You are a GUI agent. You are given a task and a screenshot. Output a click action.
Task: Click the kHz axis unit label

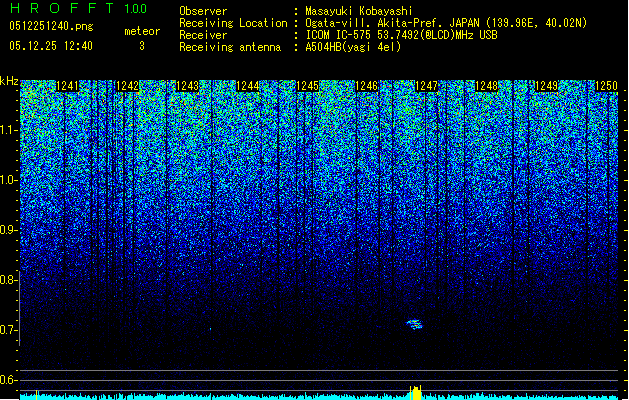(9, 81)
